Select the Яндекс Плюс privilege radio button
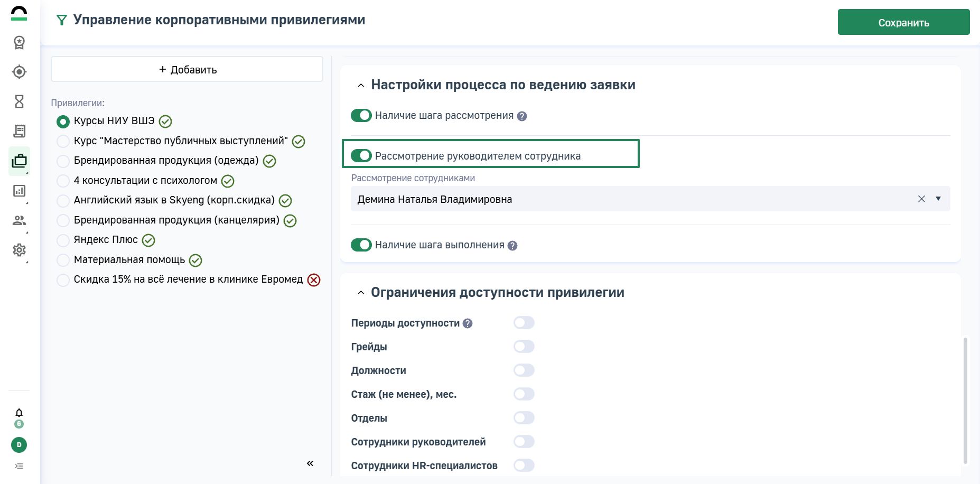The width and height of the screenshot is (980, 484). (63, 240)
